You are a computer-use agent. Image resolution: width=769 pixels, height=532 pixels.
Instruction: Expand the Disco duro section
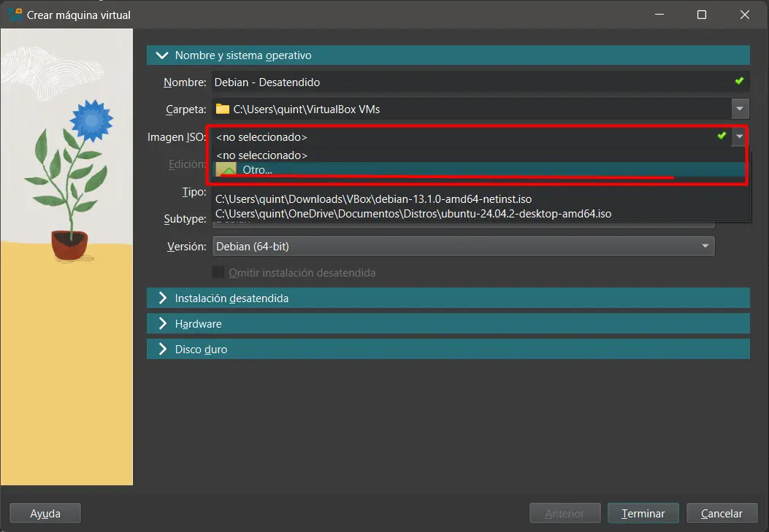tap(161, 350)
